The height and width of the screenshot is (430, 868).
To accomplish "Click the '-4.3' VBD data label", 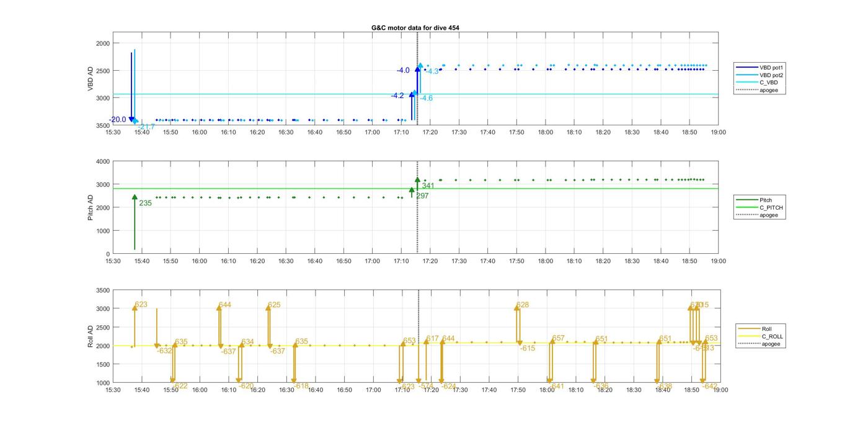I will [x=432, y=71].
